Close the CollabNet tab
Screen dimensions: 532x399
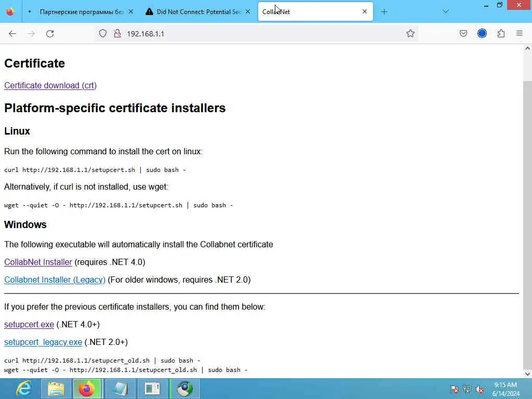click(x=365, y=11)
